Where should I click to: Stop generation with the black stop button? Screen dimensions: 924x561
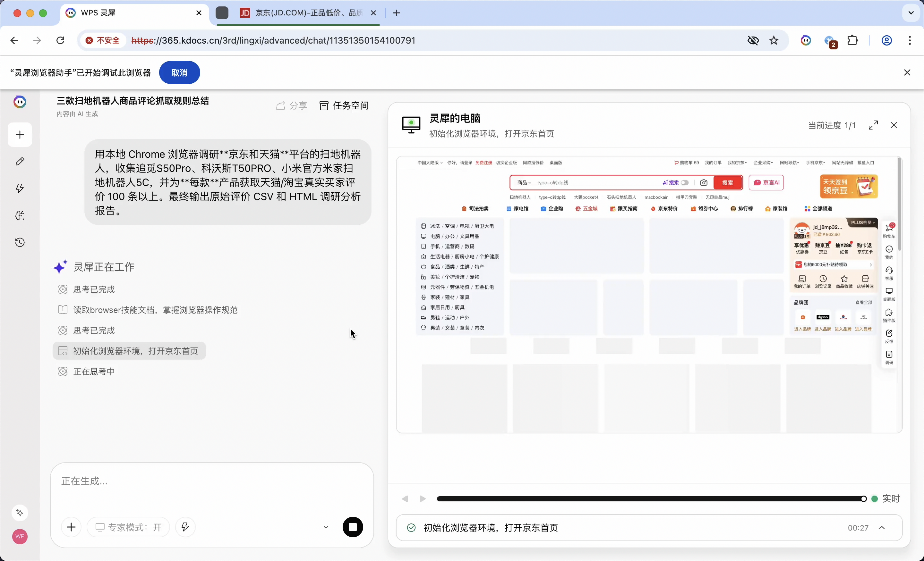(353, 527)
